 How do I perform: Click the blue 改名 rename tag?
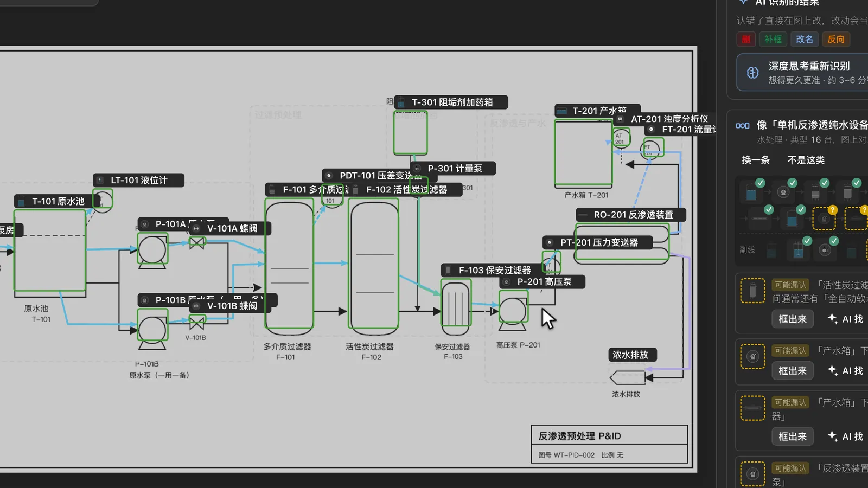point(805,39)
